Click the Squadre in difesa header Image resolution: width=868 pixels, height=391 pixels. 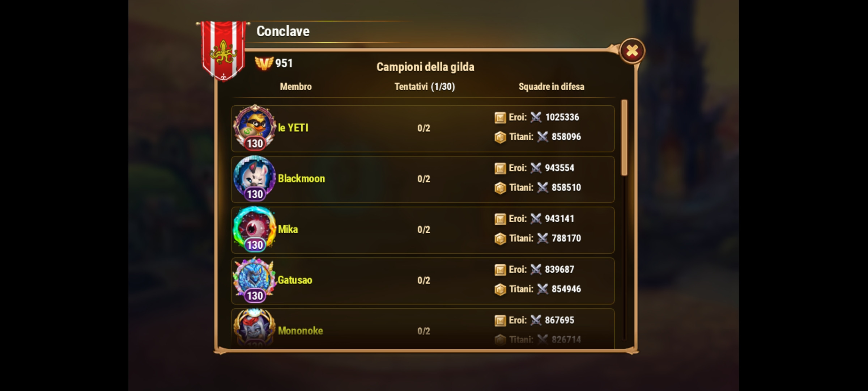point(551,87)
